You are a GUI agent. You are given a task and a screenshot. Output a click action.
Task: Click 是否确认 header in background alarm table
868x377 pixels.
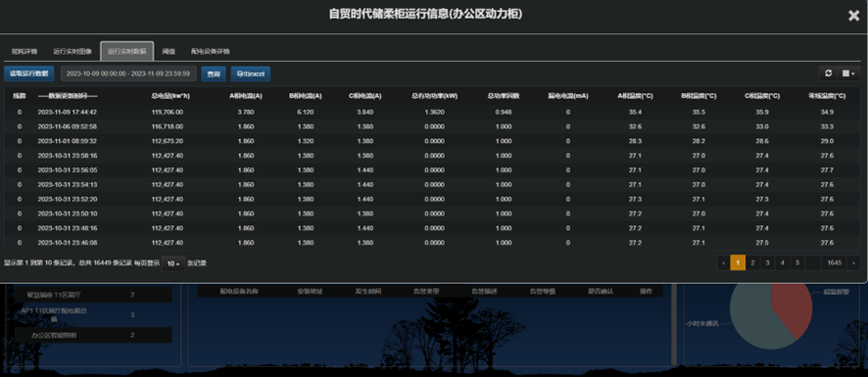point(601,291)
